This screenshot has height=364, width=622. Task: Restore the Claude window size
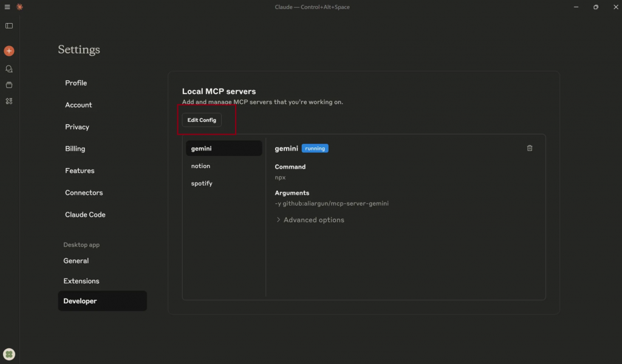[x=596, y=7]
